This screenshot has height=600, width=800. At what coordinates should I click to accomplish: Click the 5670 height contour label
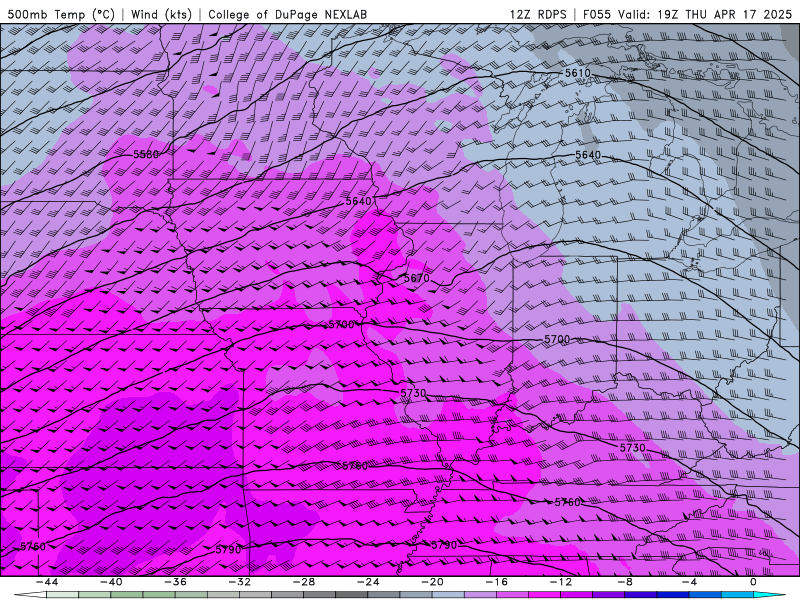click(x=417, y=278)
